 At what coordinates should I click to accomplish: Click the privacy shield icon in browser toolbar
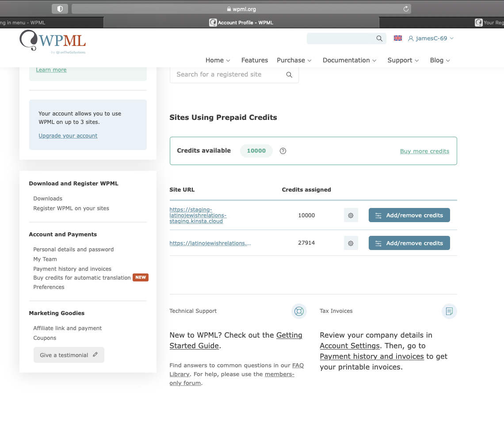[60, 9]
